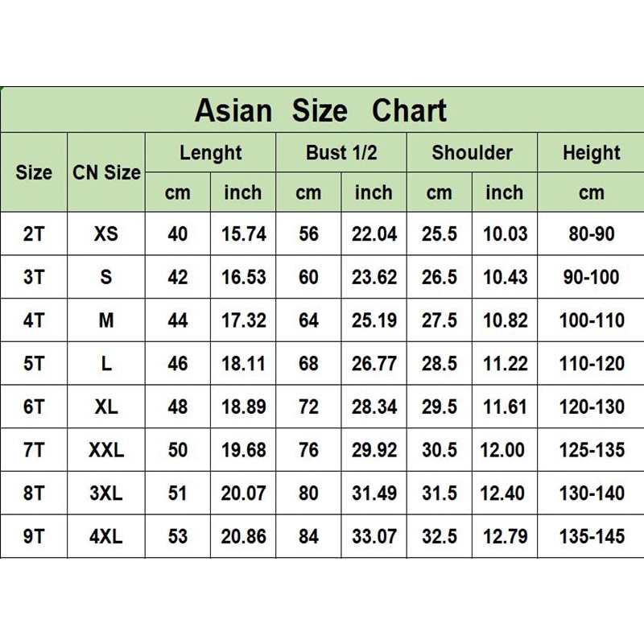Select the Bust 1/2 column header

click(341, 152)
